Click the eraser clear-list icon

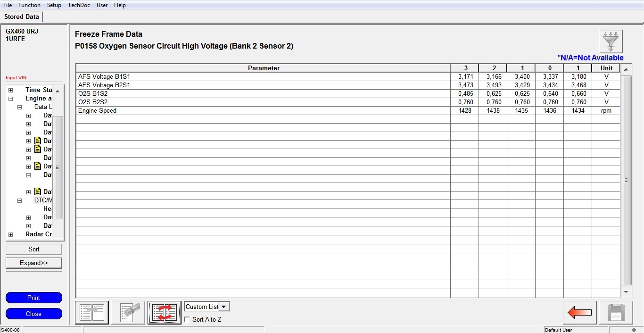pyautogui.click(x=128, y=313)
